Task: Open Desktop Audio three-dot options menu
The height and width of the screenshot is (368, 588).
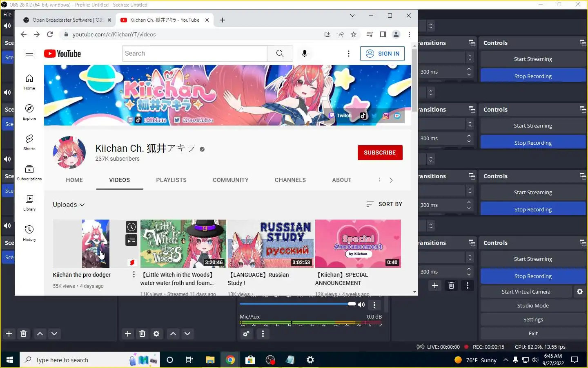Action: click(374, 305)
